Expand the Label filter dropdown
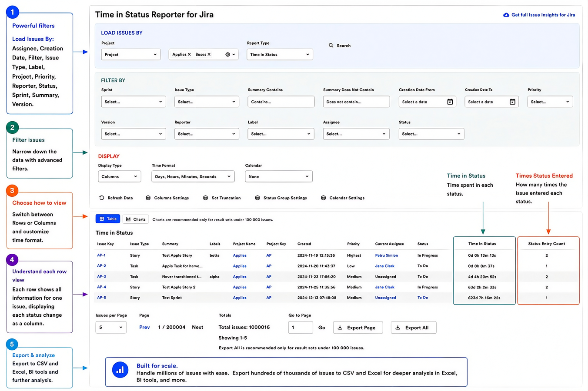588x391 pixels. coord(281,134)
